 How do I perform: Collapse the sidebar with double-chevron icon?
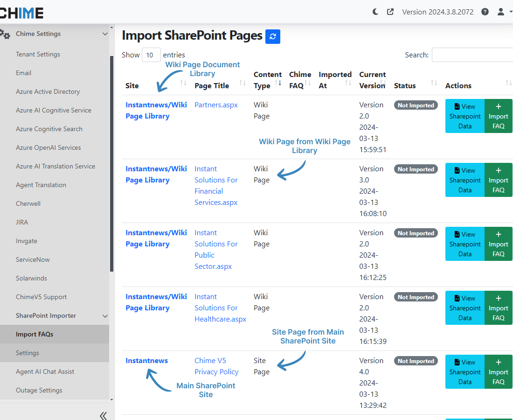point(104,416)
